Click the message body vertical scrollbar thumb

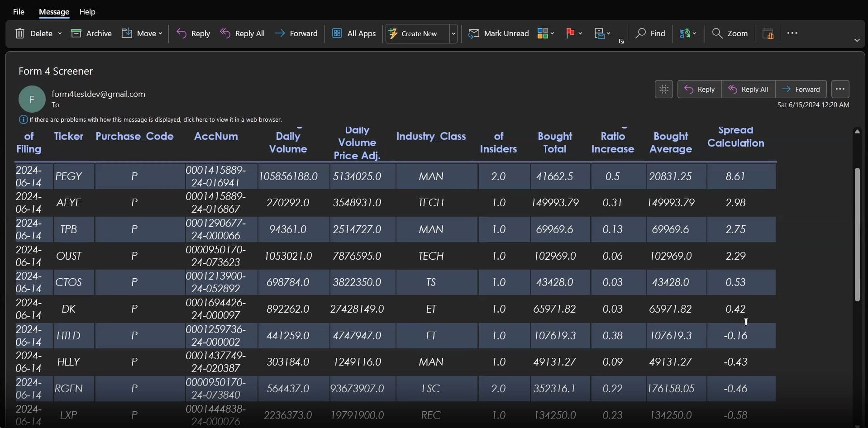pyautogui.click(x=857, y=234)
